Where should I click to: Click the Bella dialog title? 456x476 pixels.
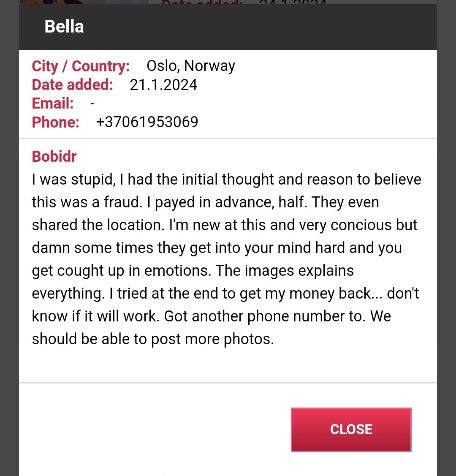(64, 27)
